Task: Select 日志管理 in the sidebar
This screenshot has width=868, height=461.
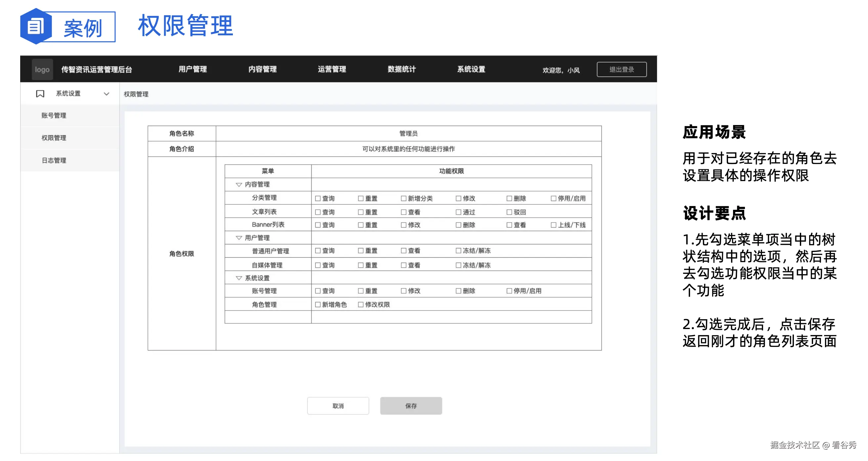Action: 54,160
